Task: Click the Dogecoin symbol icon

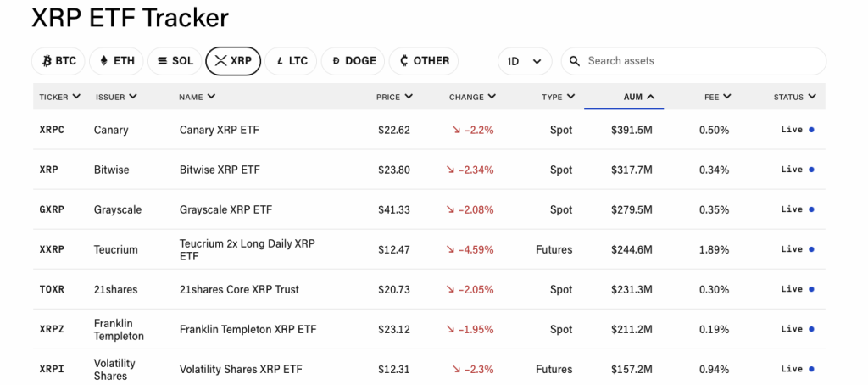Action: [x=336, y=61]
